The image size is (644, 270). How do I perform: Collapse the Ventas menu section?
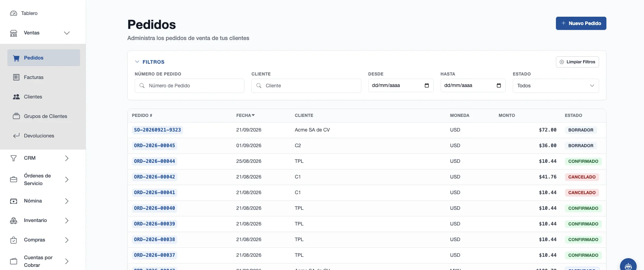coord(67,33)
